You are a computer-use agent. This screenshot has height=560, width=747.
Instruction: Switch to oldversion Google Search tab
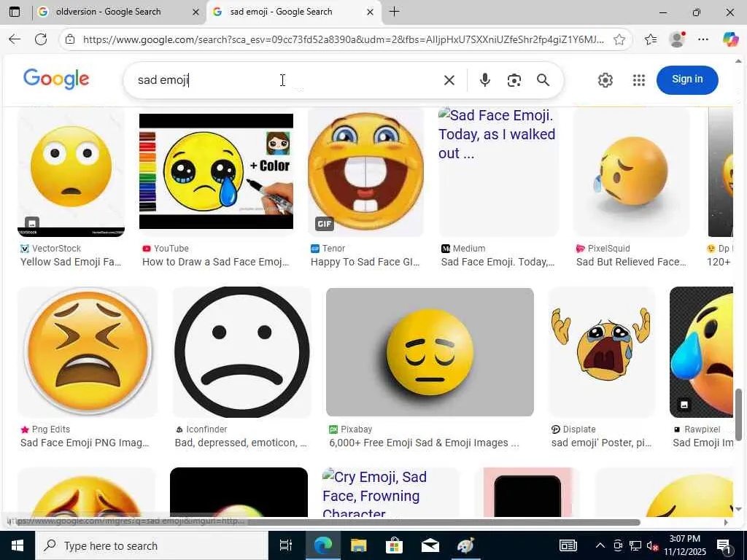(x=118, y=12)
